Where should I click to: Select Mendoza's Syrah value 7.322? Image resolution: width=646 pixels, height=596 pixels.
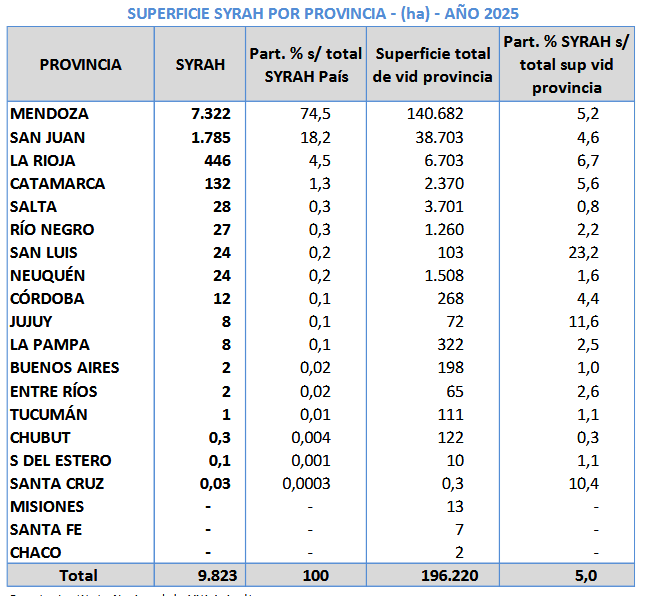[x=211, y=114]
